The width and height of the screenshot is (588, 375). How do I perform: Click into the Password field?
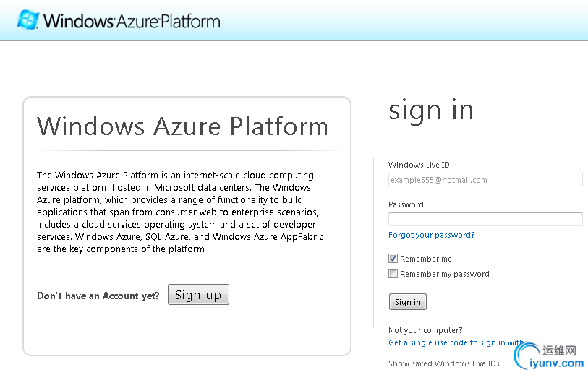click(485, 219)
